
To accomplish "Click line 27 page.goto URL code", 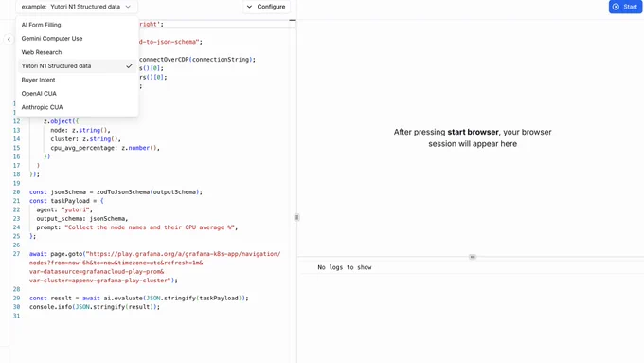I will (x=154, y=267).
